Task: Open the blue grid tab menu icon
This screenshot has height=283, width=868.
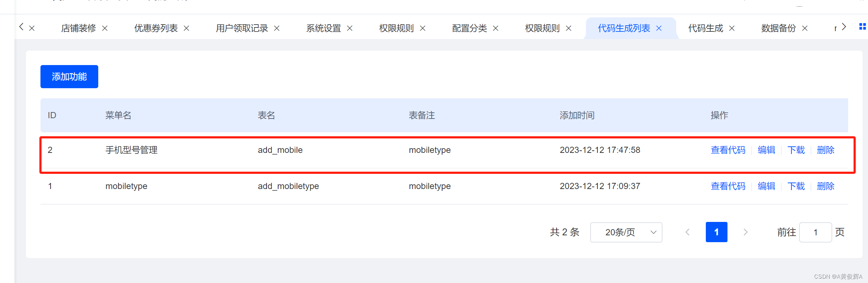Action: pos(862,26)
